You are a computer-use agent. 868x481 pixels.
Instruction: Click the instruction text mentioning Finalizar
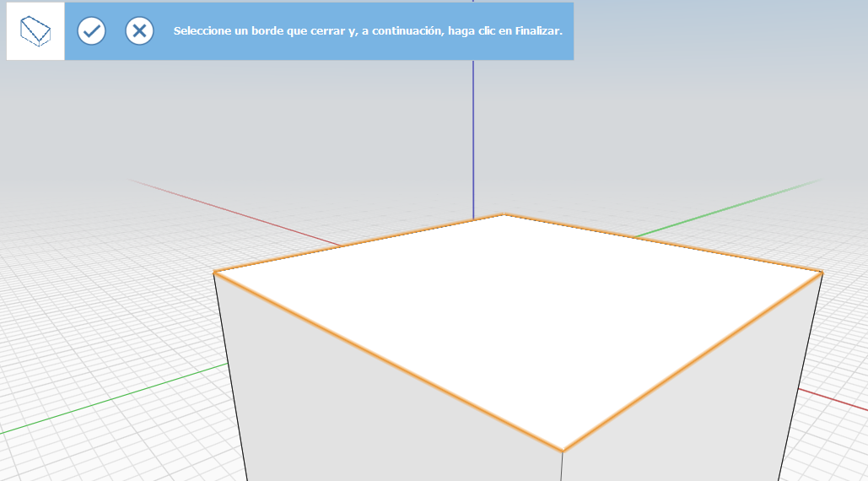(x=368, y=31)
